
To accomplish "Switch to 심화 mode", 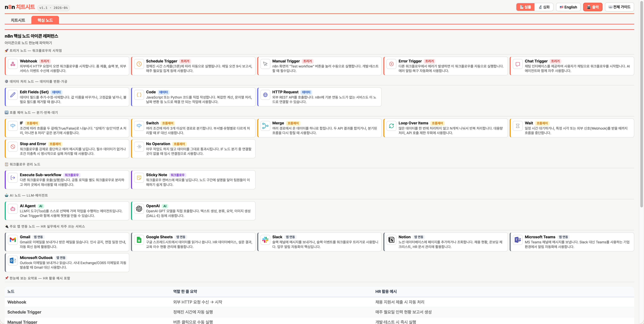I will [x=544, y=7].
